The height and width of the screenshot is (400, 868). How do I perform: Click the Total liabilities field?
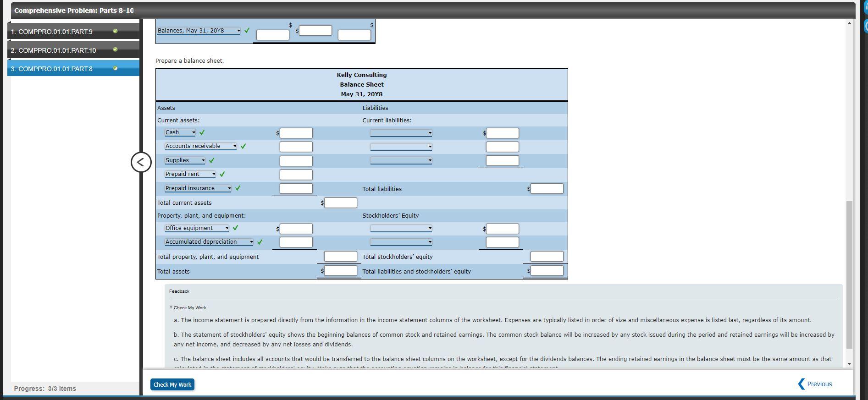point(547,188)
